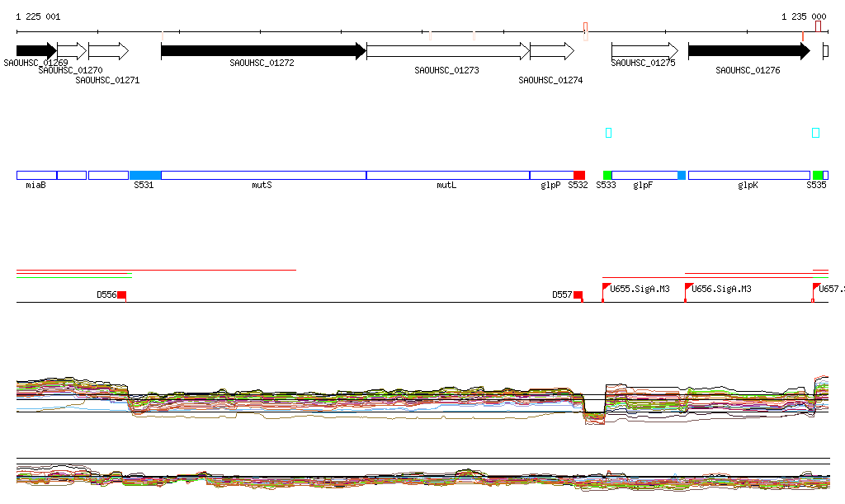Image resolution: width=845 pixels, height=504 pixels.
Task: Click the glpK gene segment bar
Action: click(x=748, y=175)
